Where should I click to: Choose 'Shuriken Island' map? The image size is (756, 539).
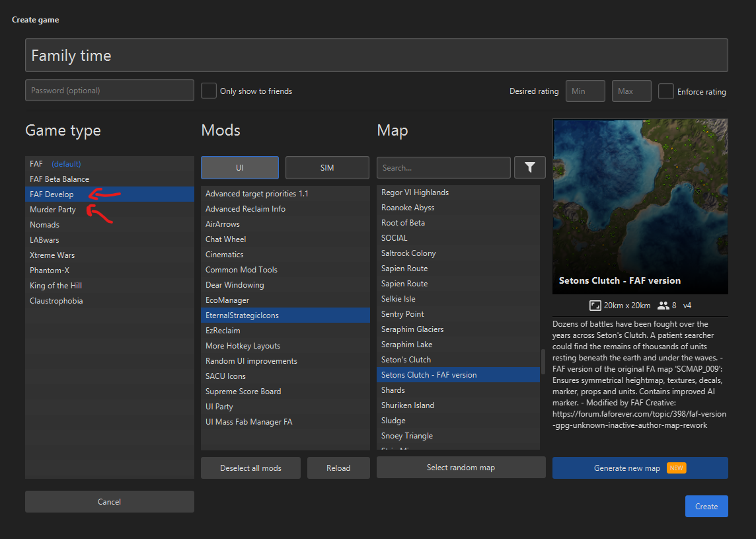coord(458,405)
